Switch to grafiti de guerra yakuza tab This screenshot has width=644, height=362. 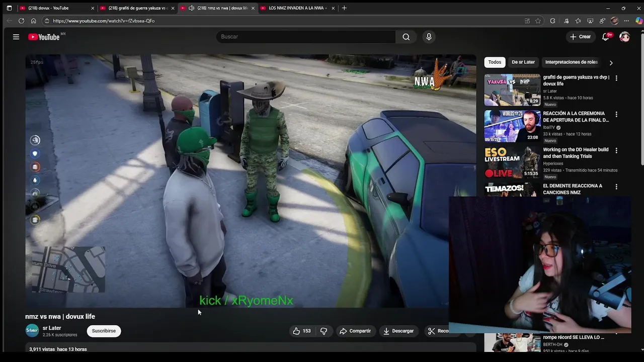coord(136,8)
